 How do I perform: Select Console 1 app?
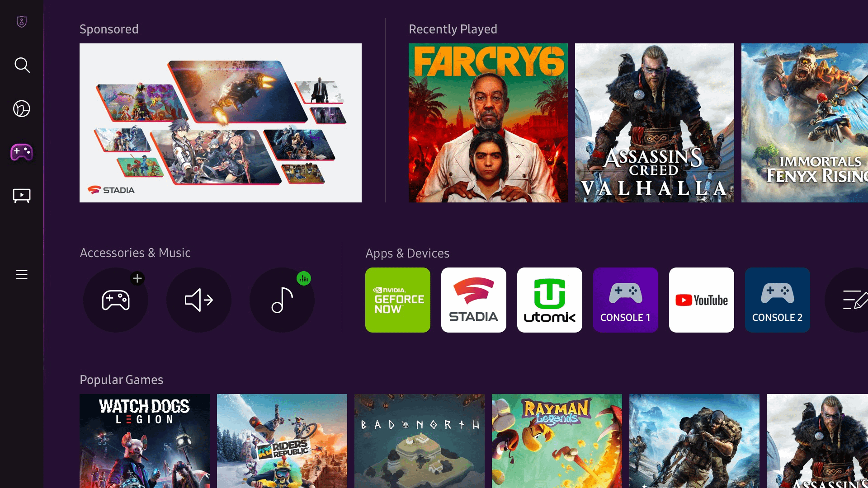625,300
